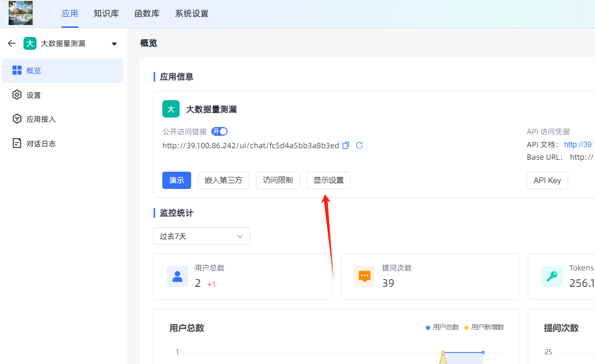The image size is (595, 364).
Task: Open the 过去7天 time range dropdown
Action: coord(202,236)
